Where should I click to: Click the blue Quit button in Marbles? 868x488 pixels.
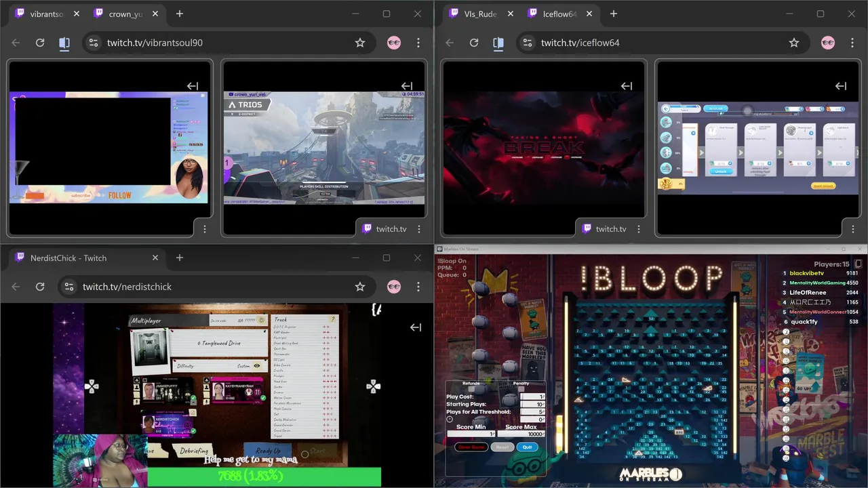pos(528,447)
